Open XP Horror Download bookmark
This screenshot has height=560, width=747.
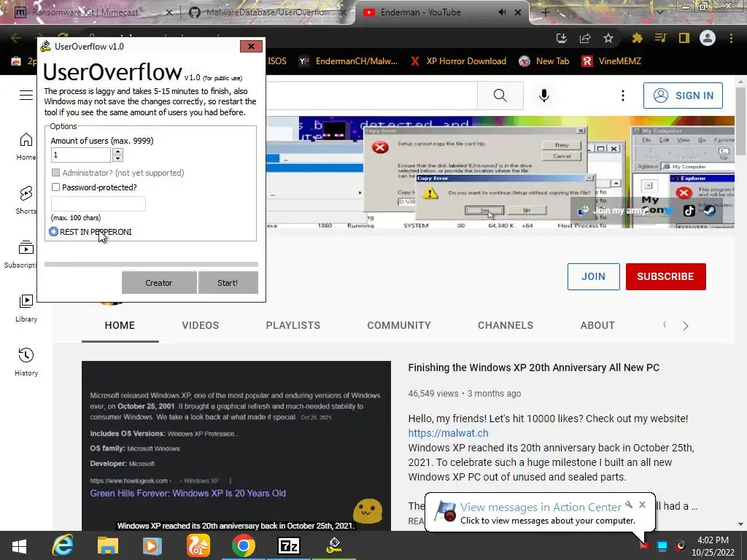coord(460,61)
